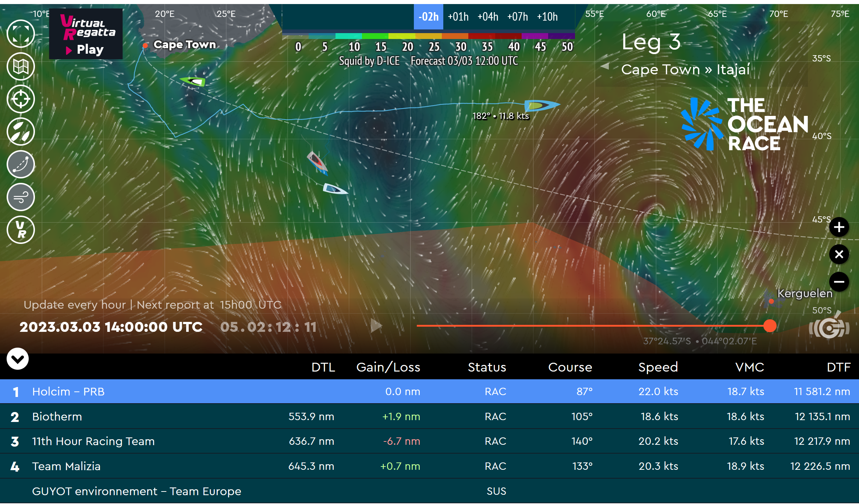Click the timeline slider orange handle
The image size is (859, 504).
770,326
